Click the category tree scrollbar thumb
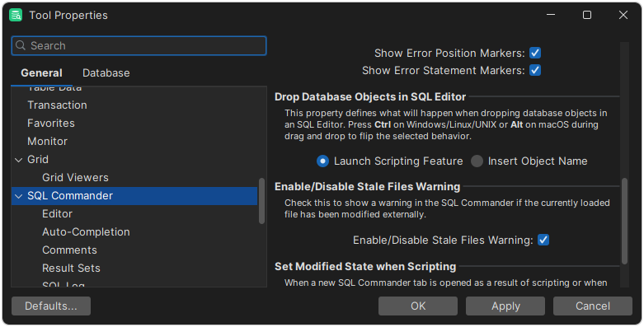The height and width of the screenshot is (327, 644). click(x=261, y=201)
